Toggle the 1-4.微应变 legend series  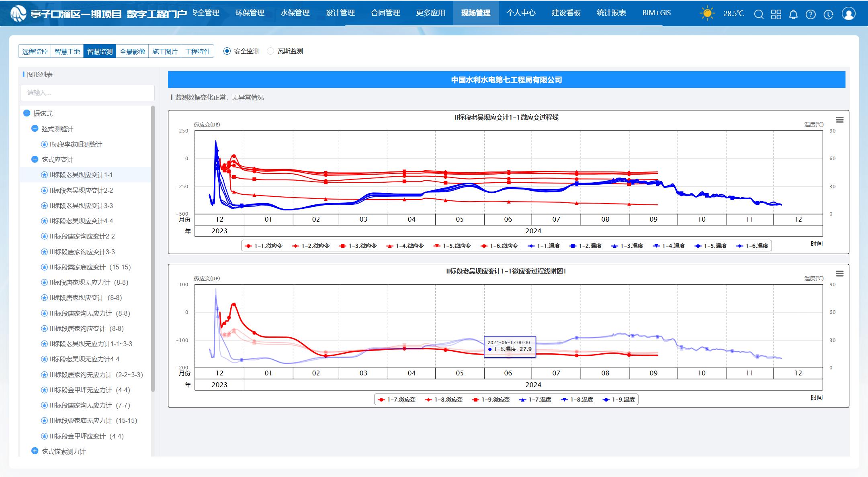tap(405, 246)
